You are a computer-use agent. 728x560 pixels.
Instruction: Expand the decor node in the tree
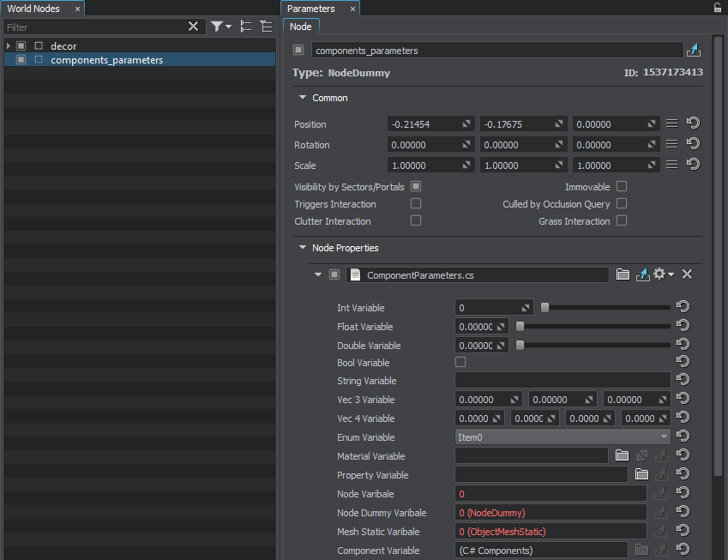click(9, 45)
